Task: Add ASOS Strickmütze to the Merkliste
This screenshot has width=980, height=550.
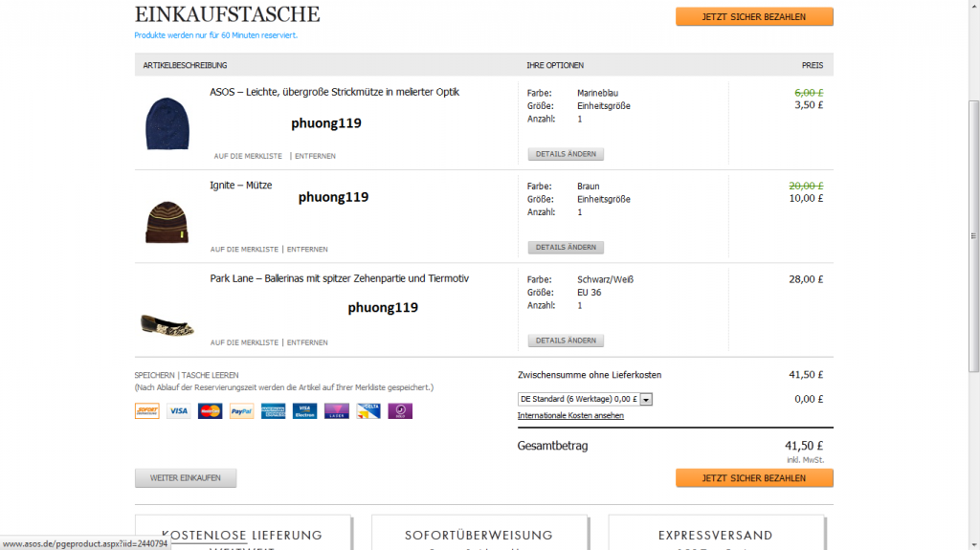Action: click(248, 156)
